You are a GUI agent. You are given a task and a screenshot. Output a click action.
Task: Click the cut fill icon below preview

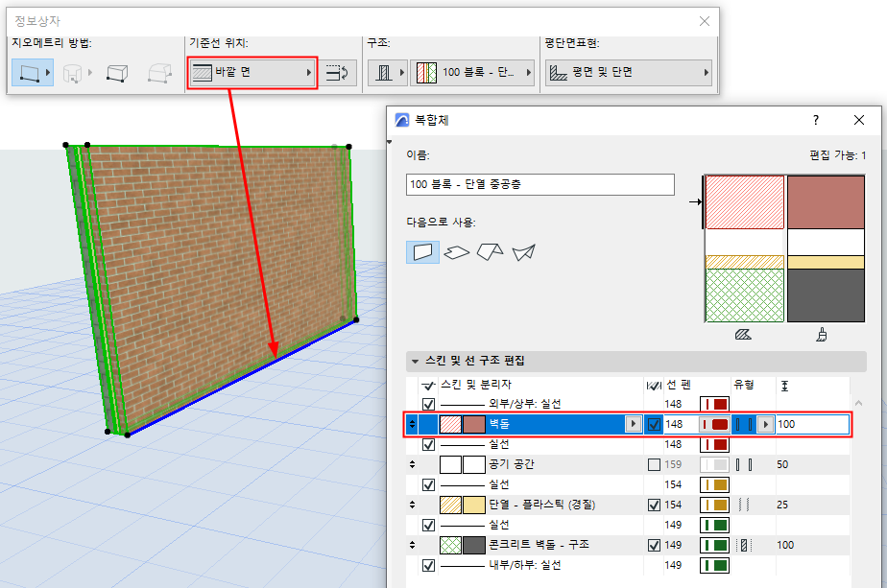(743, 335)
